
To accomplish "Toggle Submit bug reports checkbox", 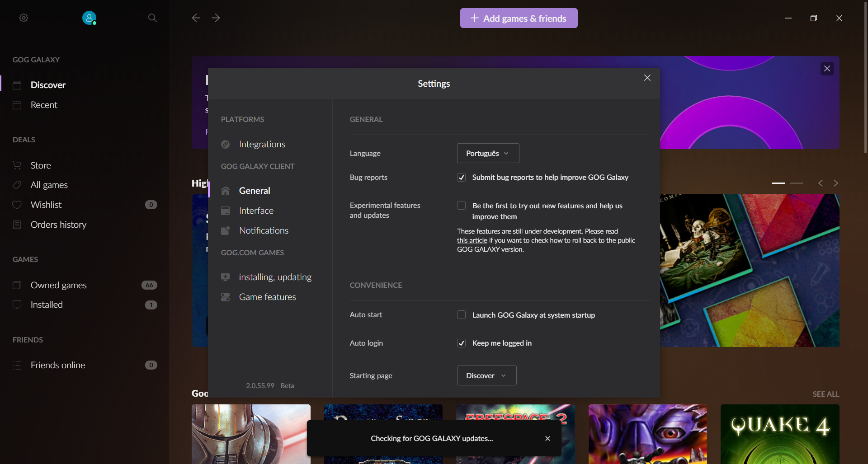I will click(461, 177).
